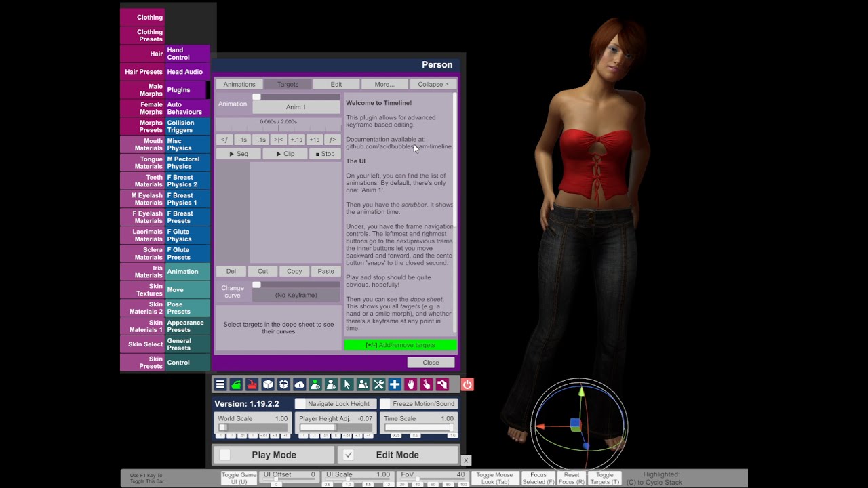The image size is (868, 488).
Task: Open the Hair Presets tab
Action: pos(142,72)
